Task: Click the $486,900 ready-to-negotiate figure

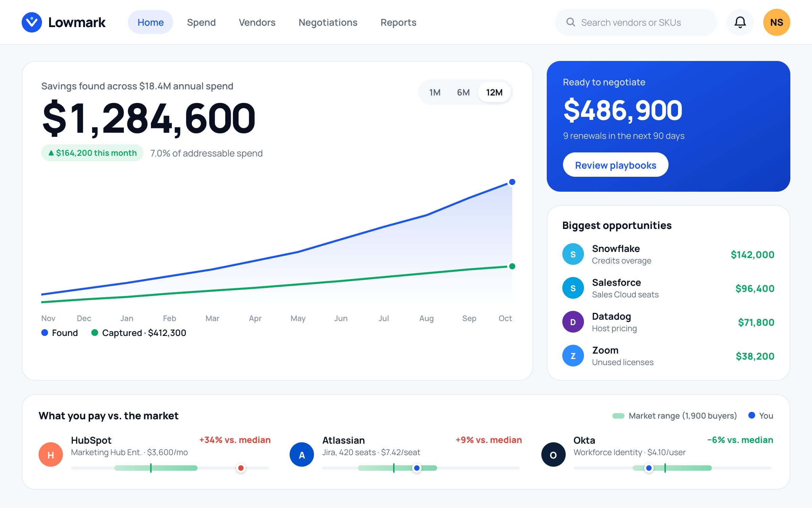Action: point(623,110)
